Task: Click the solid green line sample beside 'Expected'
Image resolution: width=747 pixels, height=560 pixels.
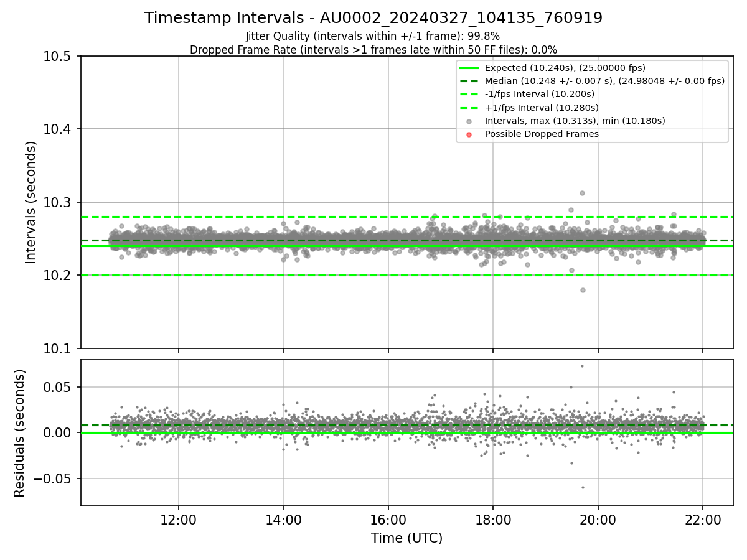Action: pos(469,68)
